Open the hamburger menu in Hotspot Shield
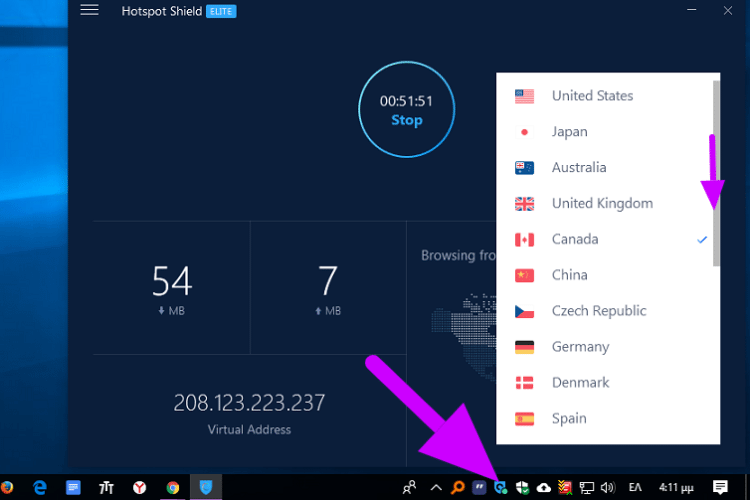The height and width of the screenshot is (500, 750). 89,10
